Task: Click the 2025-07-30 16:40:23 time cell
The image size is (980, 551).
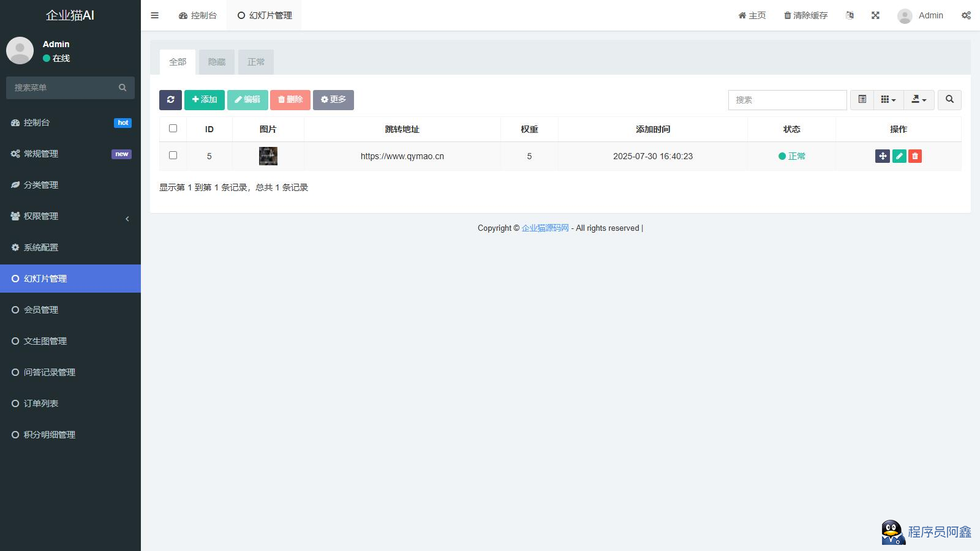Action: [x=653, y=156]
